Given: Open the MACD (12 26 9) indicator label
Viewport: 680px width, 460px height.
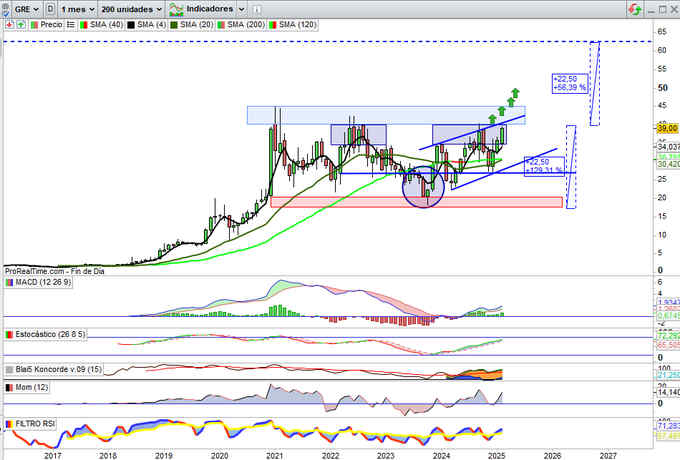Looking at the screenshot, I should pyautogui.click(x=43, y=282).
